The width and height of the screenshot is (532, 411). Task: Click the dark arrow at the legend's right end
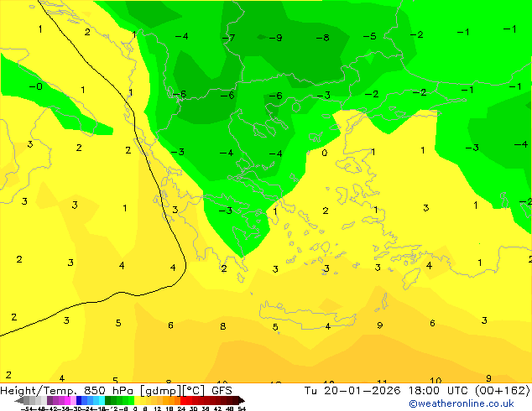tap(242, 400)
